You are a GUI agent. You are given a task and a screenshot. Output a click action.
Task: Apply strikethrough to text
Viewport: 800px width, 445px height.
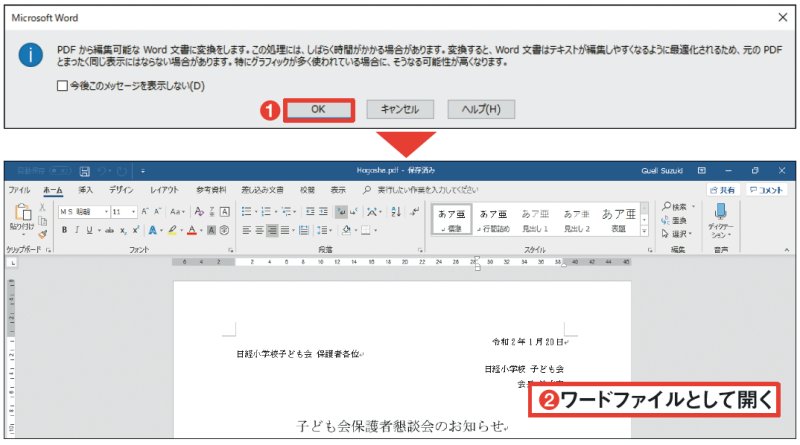click(x=109, y=230)
